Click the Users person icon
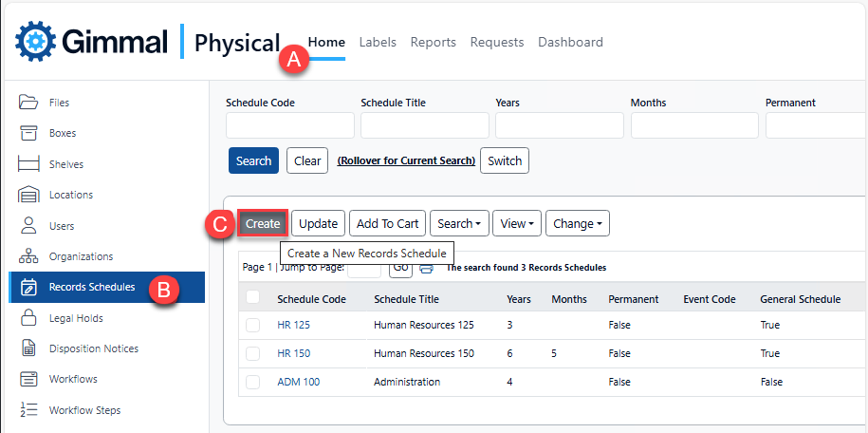This screenshot has height=433, width=868. point(28,226)
